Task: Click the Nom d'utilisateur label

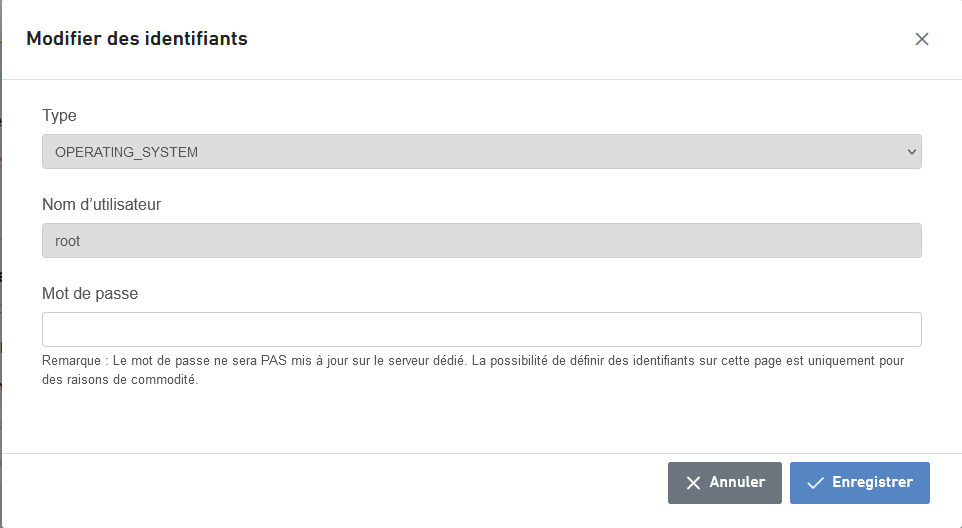Action: 101,204
